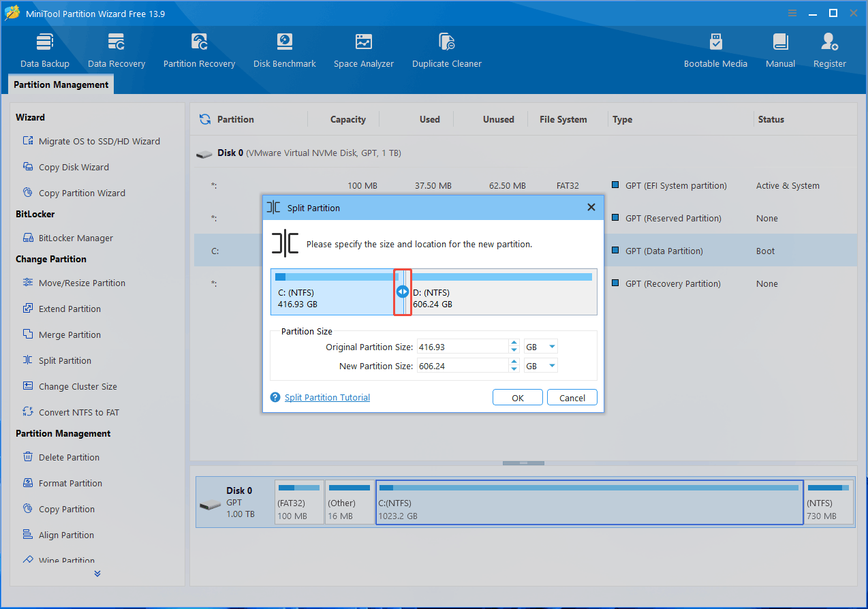Screen dimensions: 868x609
Task: Open Data Recovery tool
Action: click(117, 50)
